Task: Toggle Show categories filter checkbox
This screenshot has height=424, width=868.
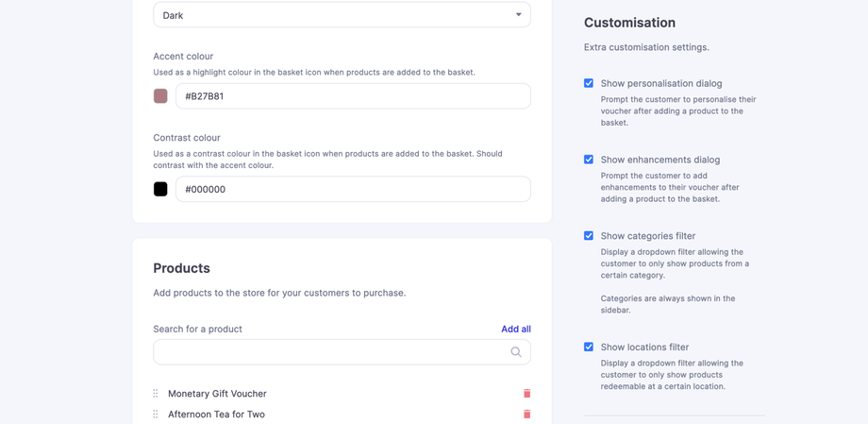Action: 589,236
